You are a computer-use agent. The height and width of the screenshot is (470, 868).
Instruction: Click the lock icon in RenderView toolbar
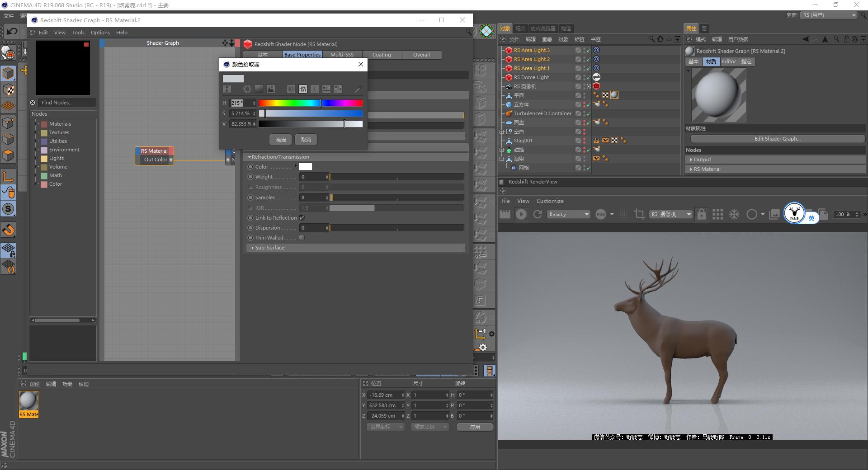pos(701,214)
